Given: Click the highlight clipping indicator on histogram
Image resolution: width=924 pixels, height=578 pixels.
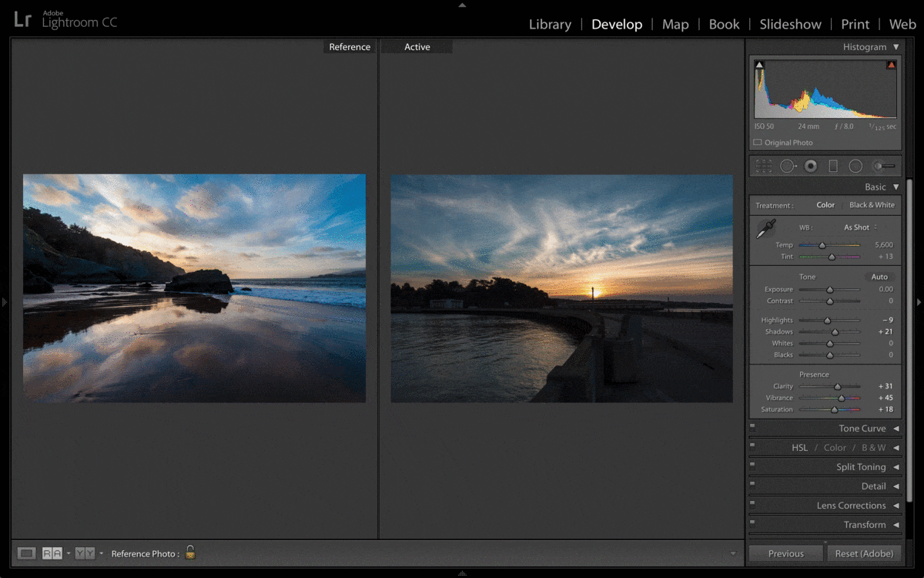Looking at the screenshot, I should tap(891, 65).
